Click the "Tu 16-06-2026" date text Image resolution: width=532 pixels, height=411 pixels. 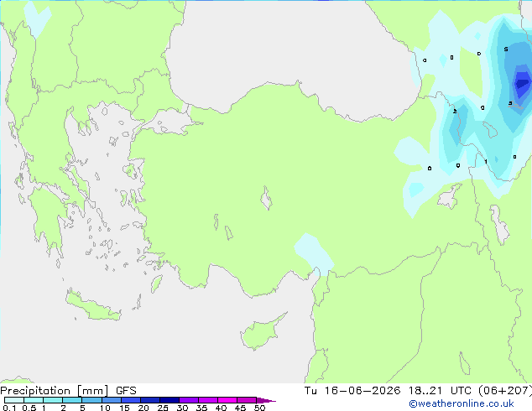tap(352, 391)
